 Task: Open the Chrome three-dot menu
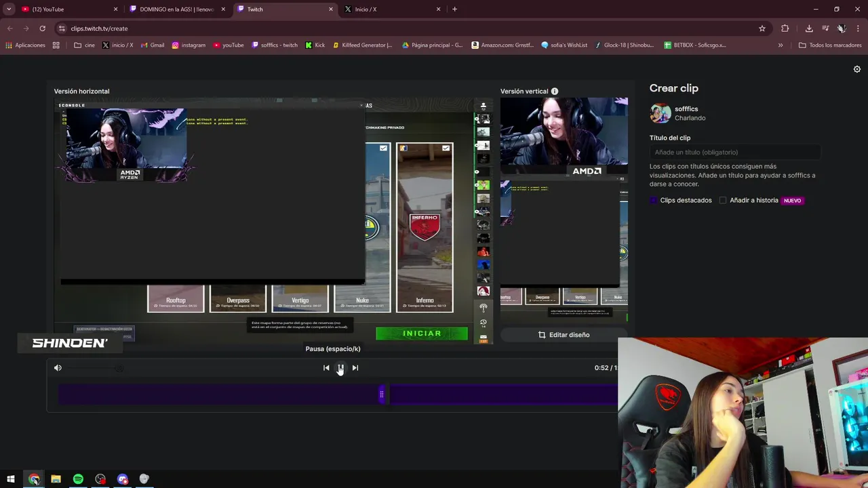(x=858, y=28)
